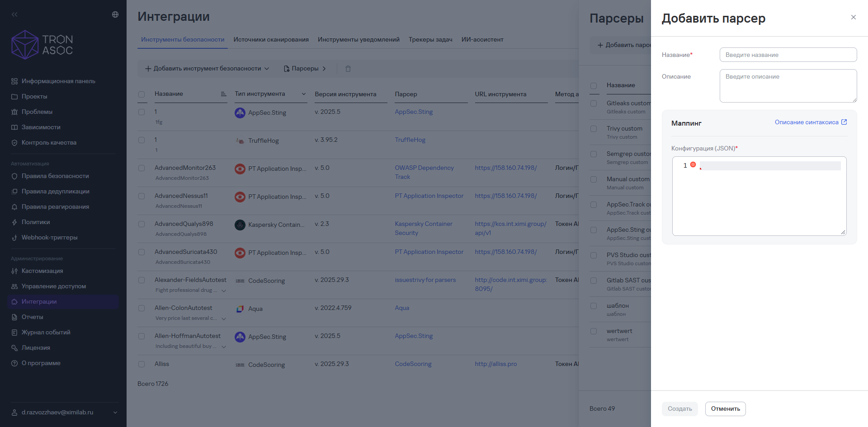Open Webhook-триггеры icon

click(x=14, y=238)
